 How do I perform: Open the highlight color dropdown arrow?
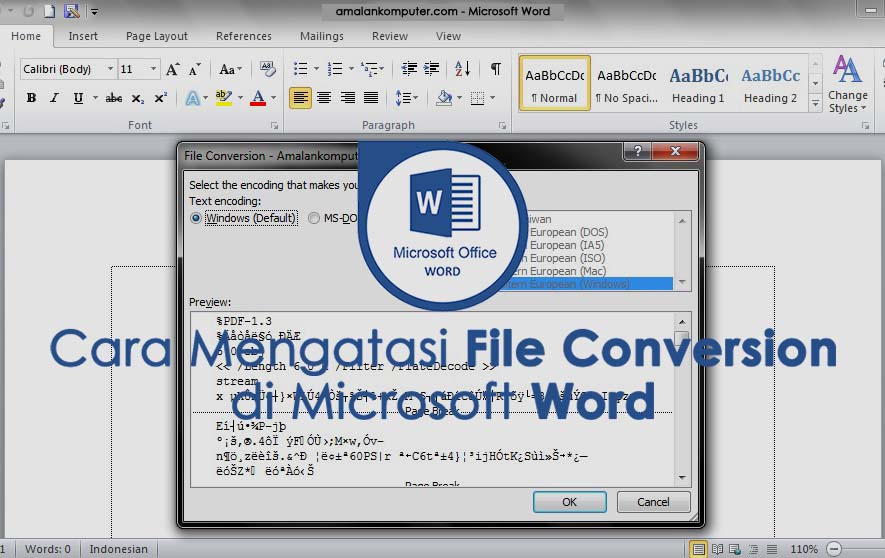240,98
